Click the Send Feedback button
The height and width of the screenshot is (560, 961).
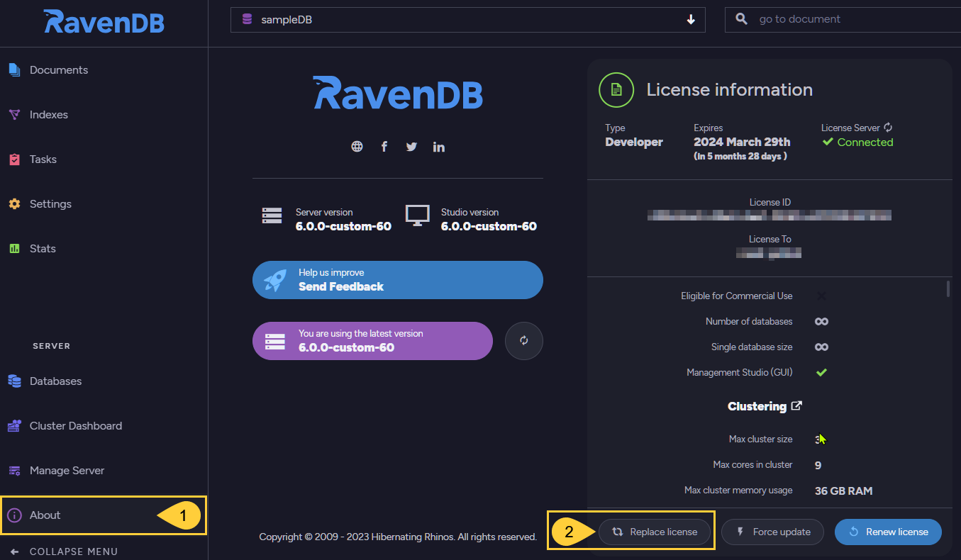[398, 280]
